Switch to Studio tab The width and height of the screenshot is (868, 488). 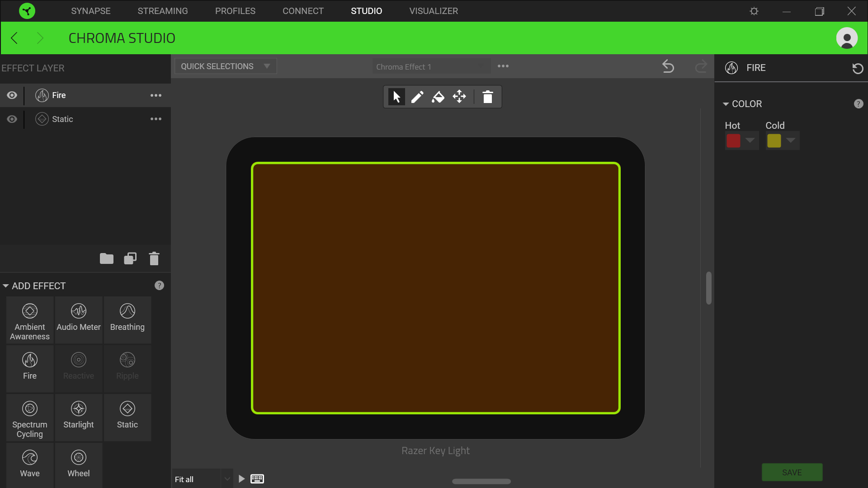(x=367, y=11)
